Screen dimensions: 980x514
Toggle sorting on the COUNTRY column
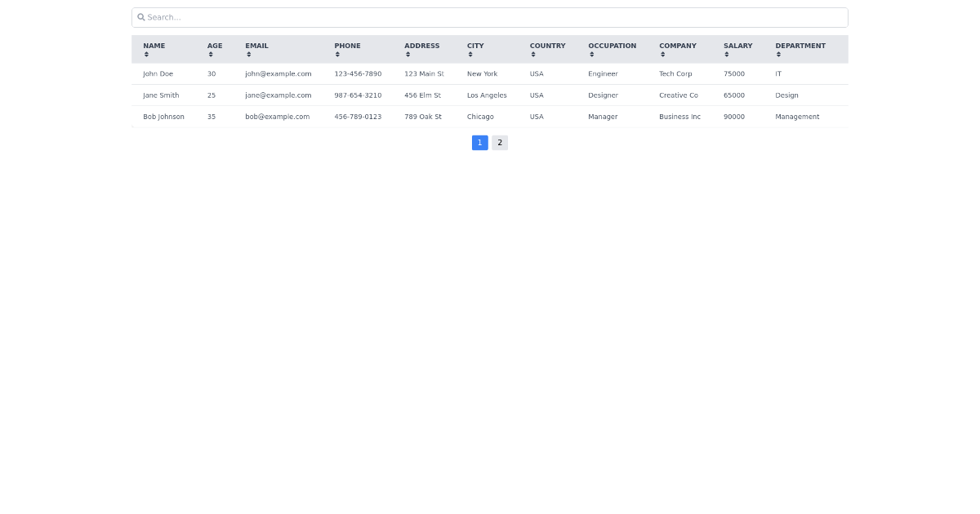coord(532,54)
